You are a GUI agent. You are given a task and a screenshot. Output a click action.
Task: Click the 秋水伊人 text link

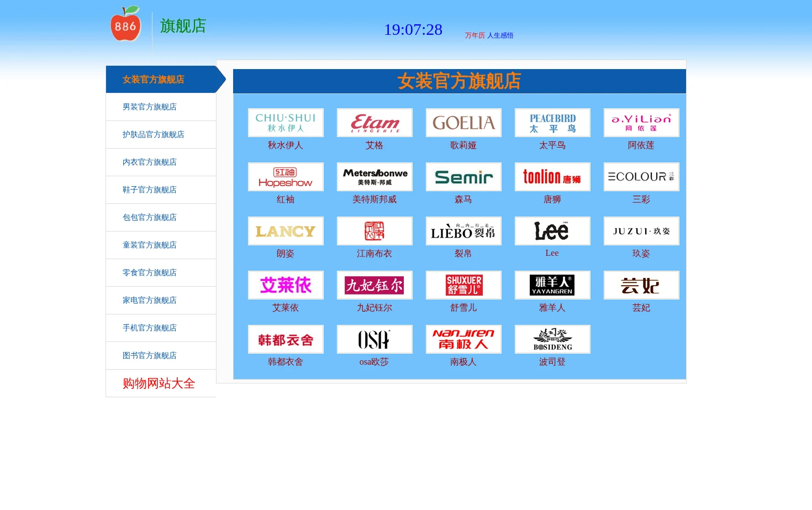click(x=286, y=145)
